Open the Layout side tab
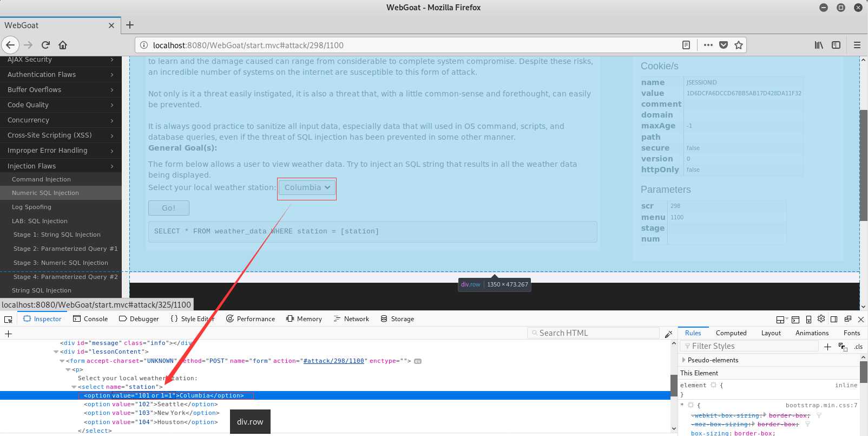The height and width of the screenshot is (436, 868). (x=771, y=333)
